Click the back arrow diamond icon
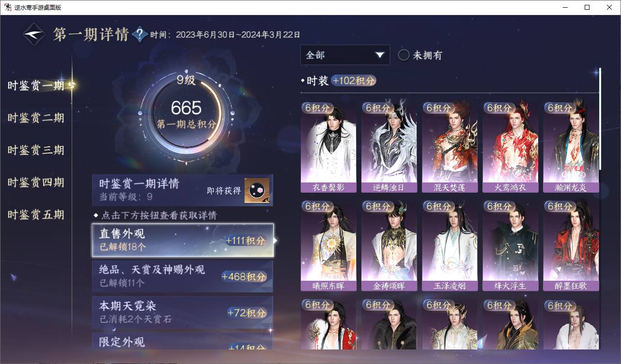 click(35, 34)
